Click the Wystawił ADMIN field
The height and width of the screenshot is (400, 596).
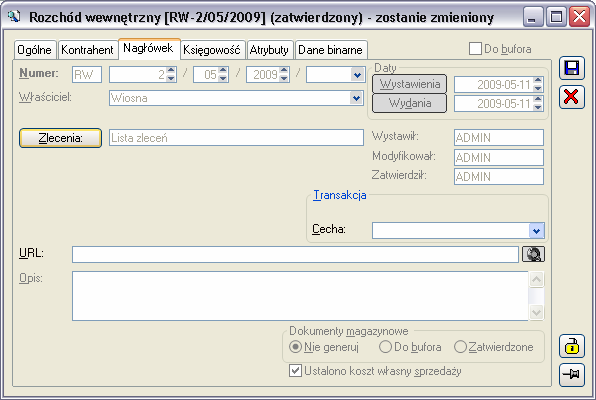[499, 138]
